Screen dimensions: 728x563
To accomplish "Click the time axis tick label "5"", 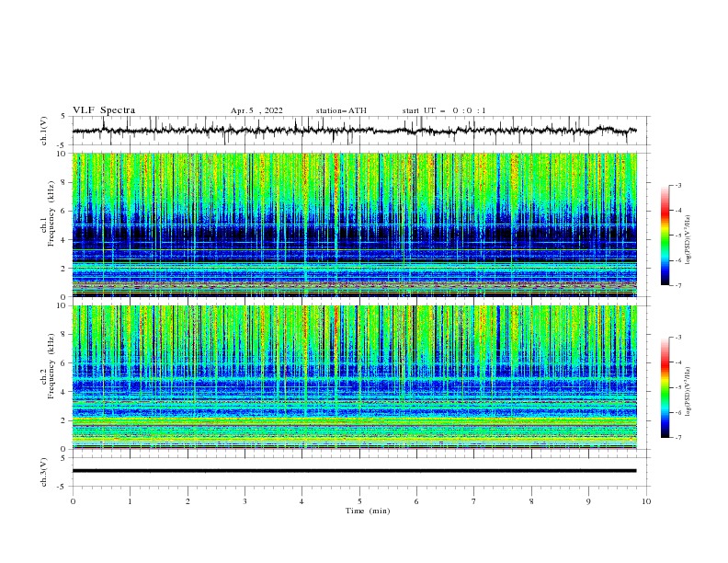I will (359, 501).
